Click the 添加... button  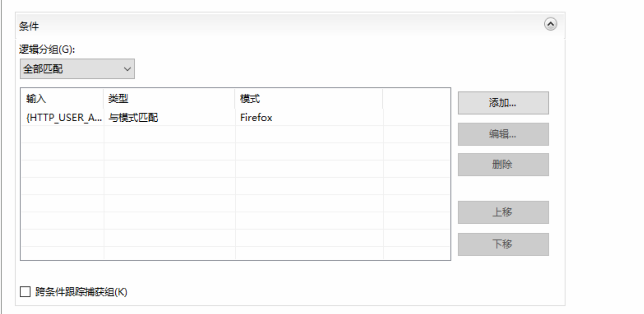pyautogui.click(x=503, y=103)
